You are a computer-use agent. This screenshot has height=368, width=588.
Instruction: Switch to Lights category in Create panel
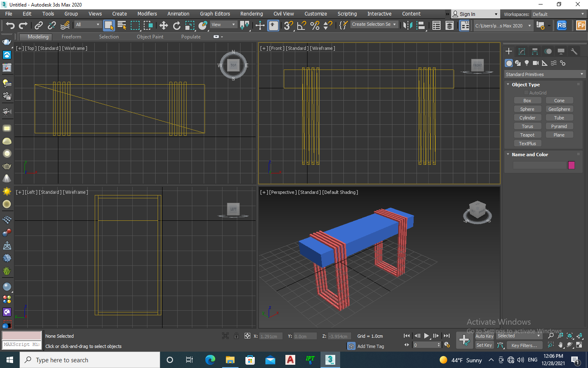527,63
